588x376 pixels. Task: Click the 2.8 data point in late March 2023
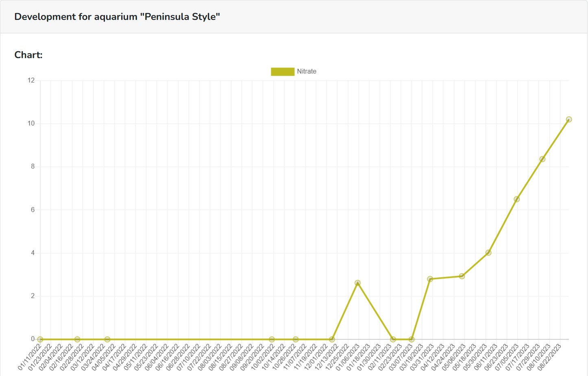click(x=430, y=279)
